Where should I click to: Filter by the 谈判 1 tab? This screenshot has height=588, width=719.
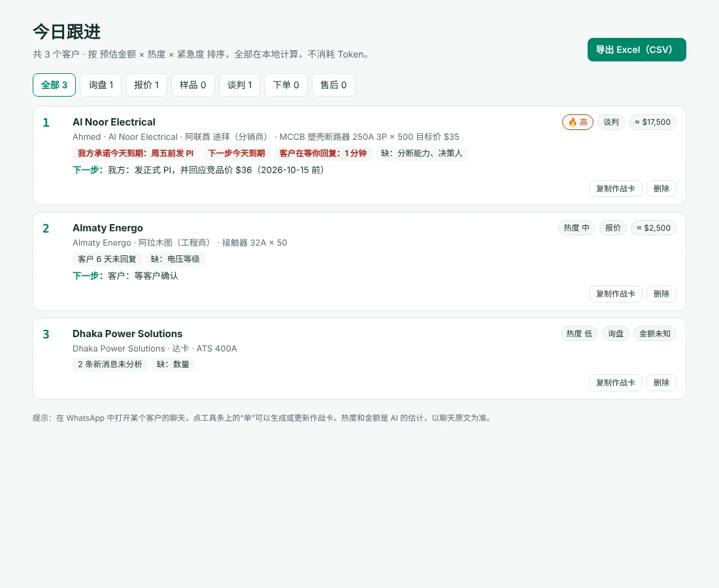(239, 85)
